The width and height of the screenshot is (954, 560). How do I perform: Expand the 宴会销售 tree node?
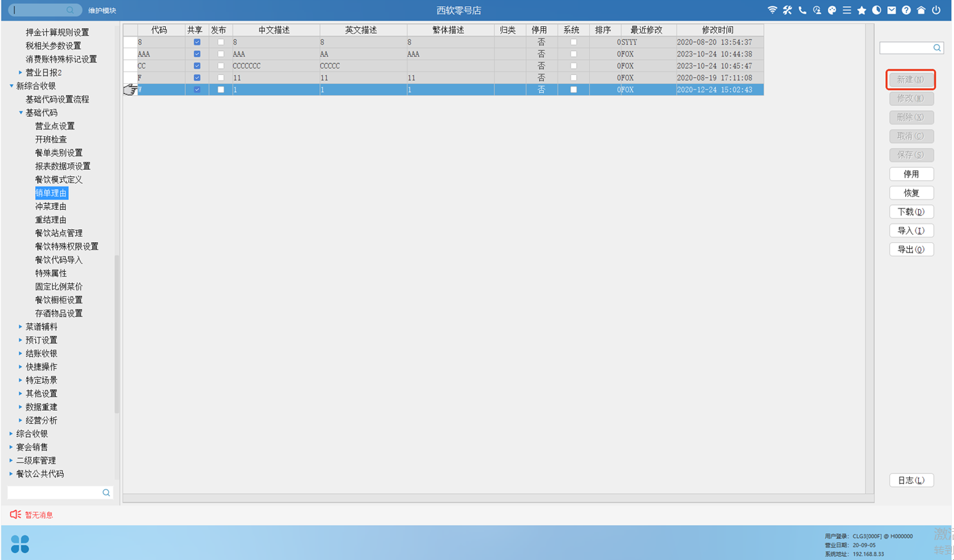[x=11, y=447]
